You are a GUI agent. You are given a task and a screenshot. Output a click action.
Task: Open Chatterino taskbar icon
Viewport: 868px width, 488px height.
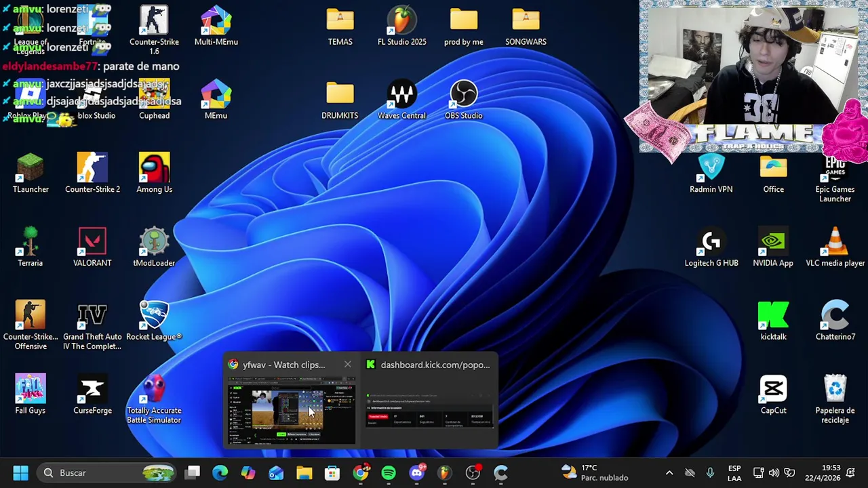[500, 473]
